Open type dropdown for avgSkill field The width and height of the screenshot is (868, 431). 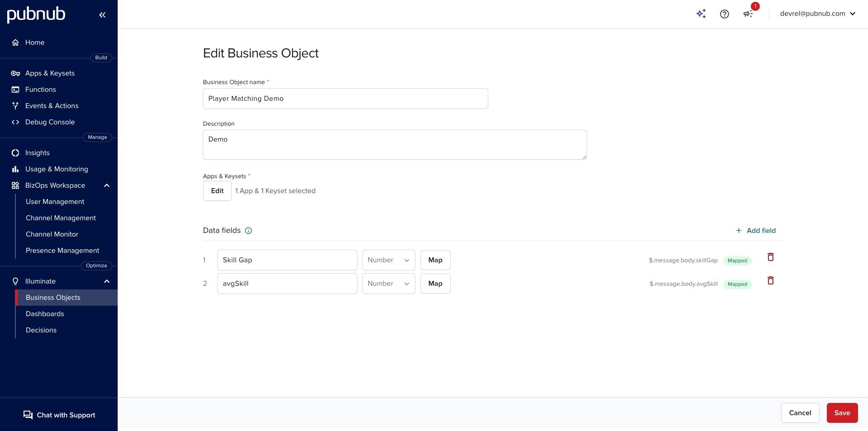[388, 284]
